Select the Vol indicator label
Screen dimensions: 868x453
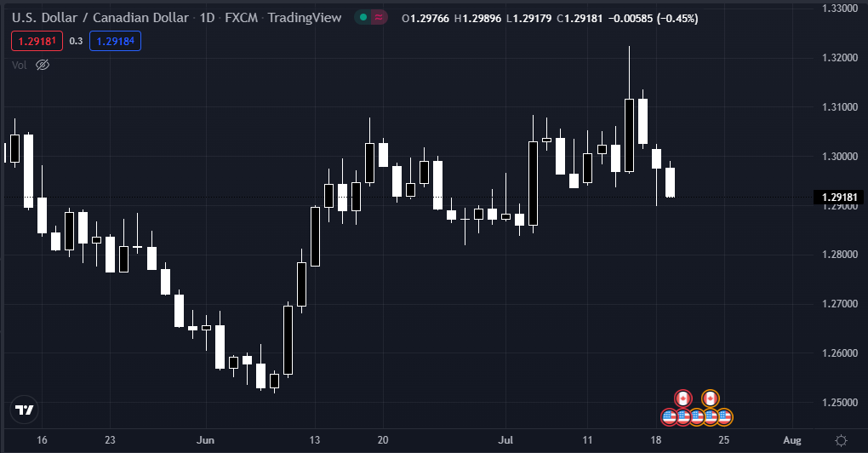pos(20,66)
